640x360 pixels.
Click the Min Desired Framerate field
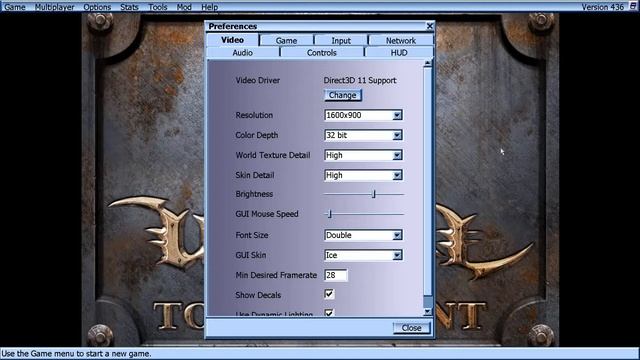coord(336,275)
